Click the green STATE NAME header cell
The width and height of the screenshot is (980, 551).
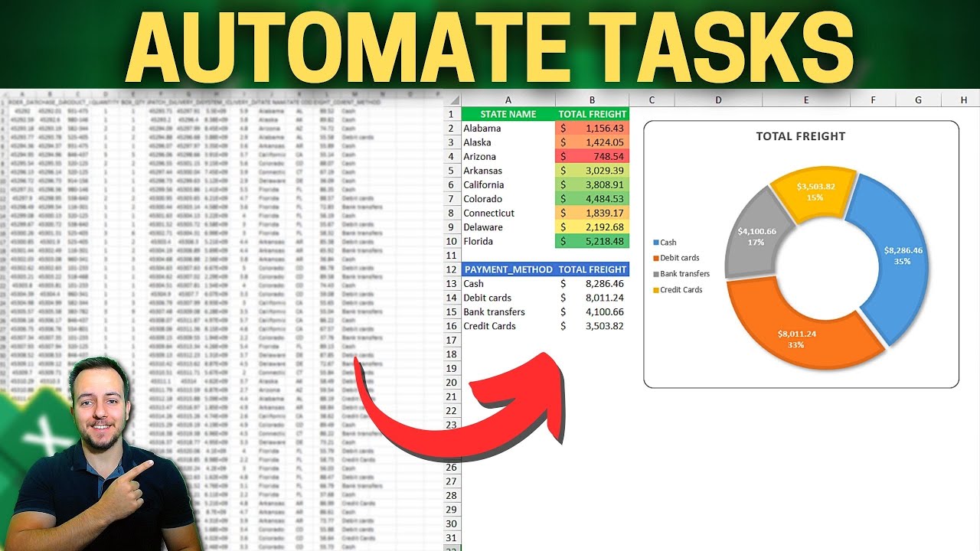[508, 114]
